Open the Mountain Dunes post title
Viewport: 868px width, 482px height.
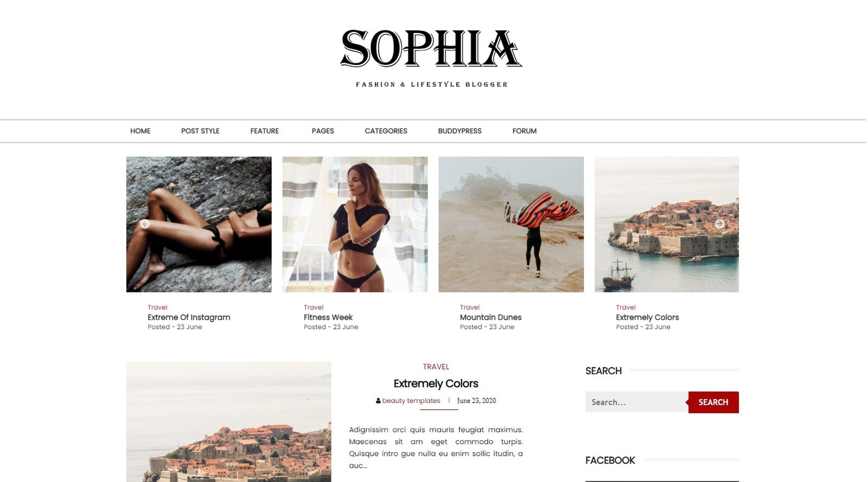pyautogui.click(x=491, y=318)
